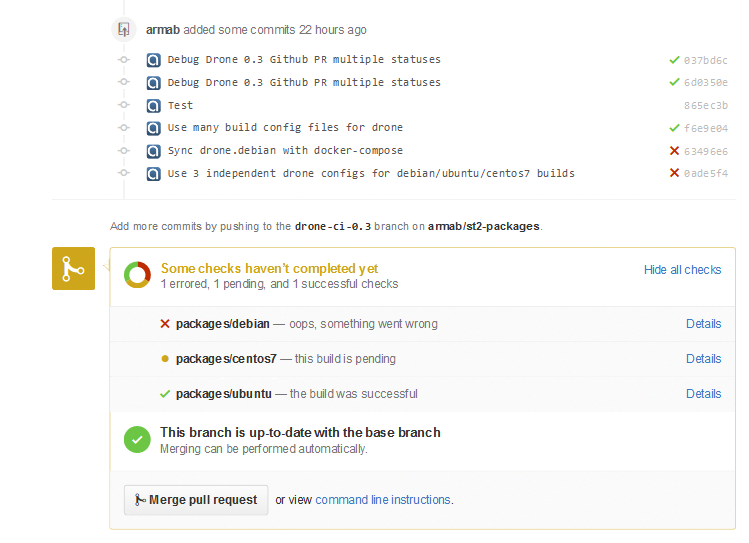Click the yellow merge branch icon

point(74,268)
